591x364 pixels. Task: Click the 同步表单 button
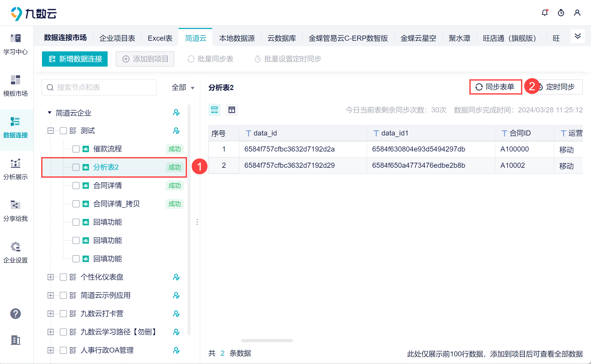coord(495,87)
